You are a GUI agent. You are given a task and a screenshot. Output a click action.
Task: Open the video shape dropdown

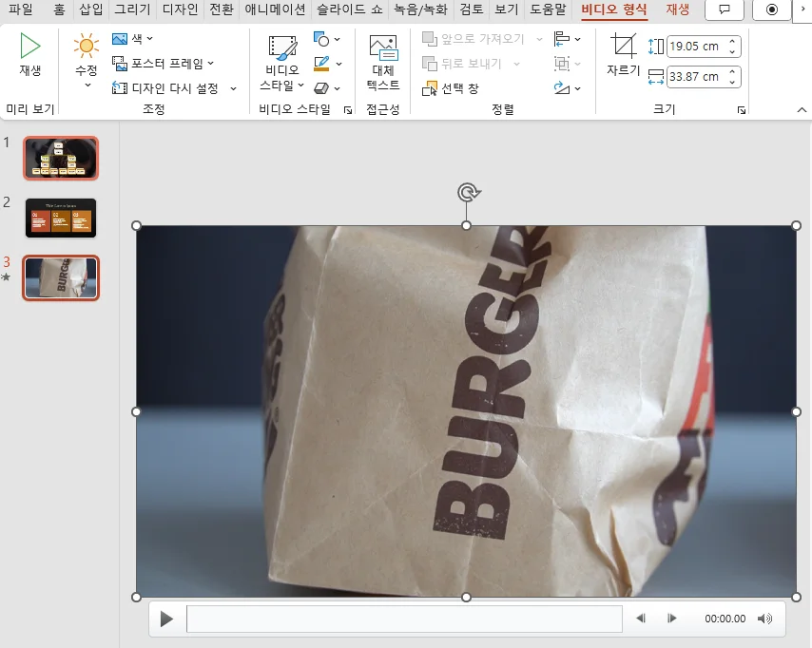tap(327, 39)
